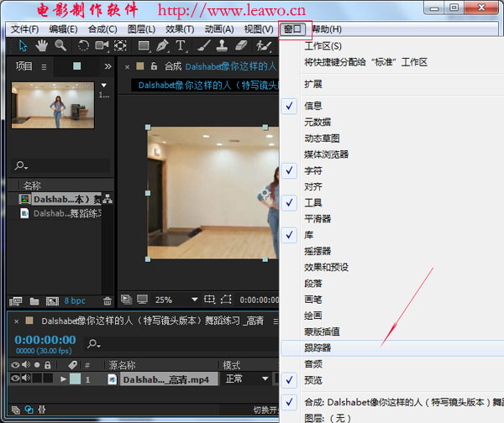Click the Interpret Footage icon in project panel

point(15,301)
